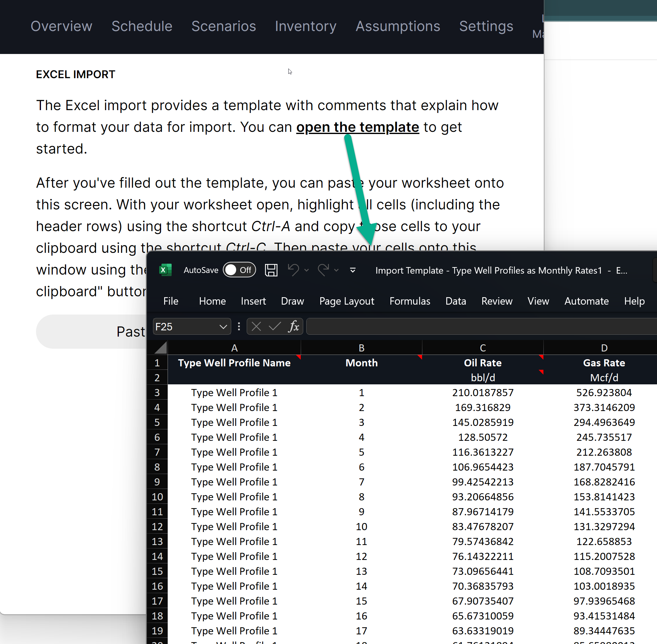This screenshot has height=644, width=657.
Task: Open the Name Box dropdown showing F25
Action: [223, 327]
